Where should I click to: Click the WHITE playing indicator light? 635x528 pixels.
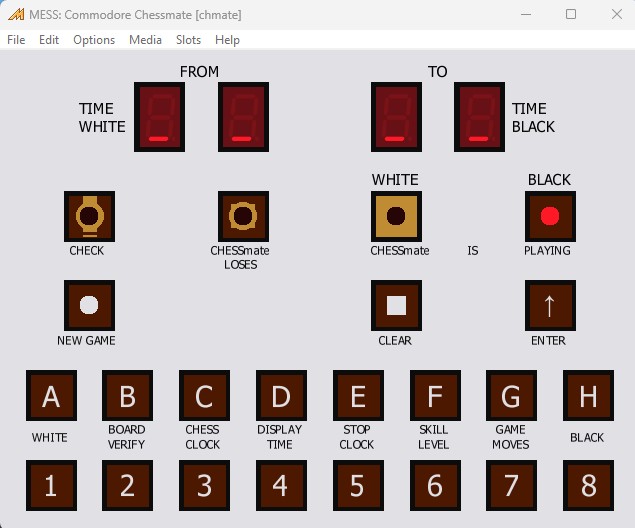pos(396,216)
